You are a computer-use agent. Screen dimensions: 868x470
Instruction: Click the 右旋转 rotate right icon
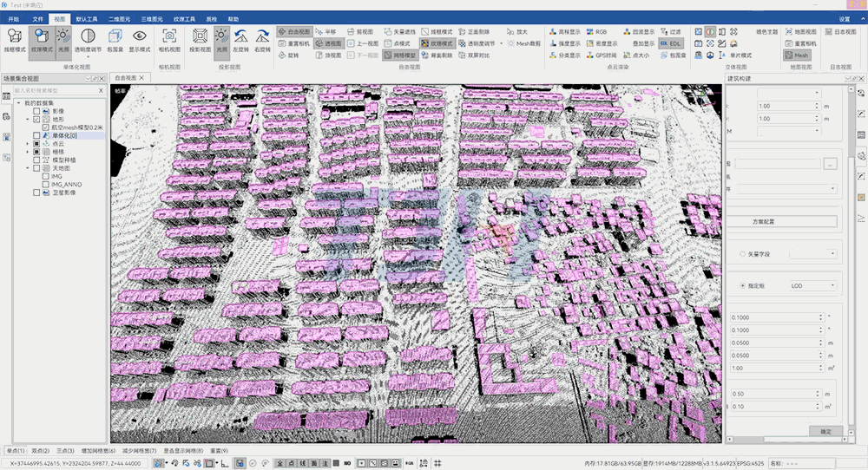click(262, 39)
